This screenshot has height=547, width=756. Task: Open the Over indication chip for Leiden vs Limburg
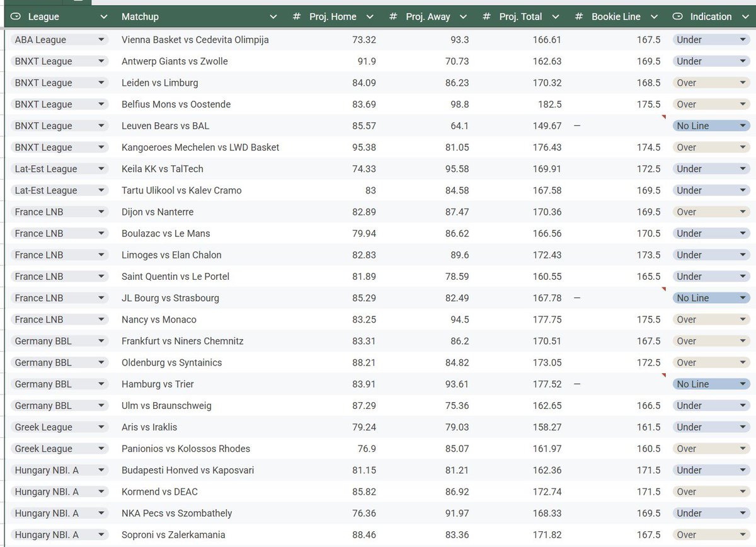click(711, 83)
